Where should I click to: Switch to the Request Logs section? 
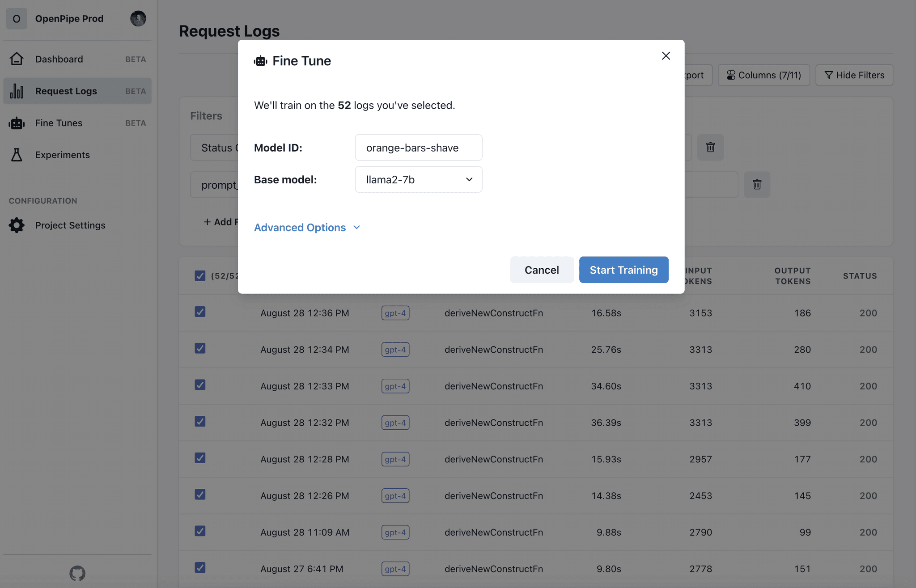[66, 91]
